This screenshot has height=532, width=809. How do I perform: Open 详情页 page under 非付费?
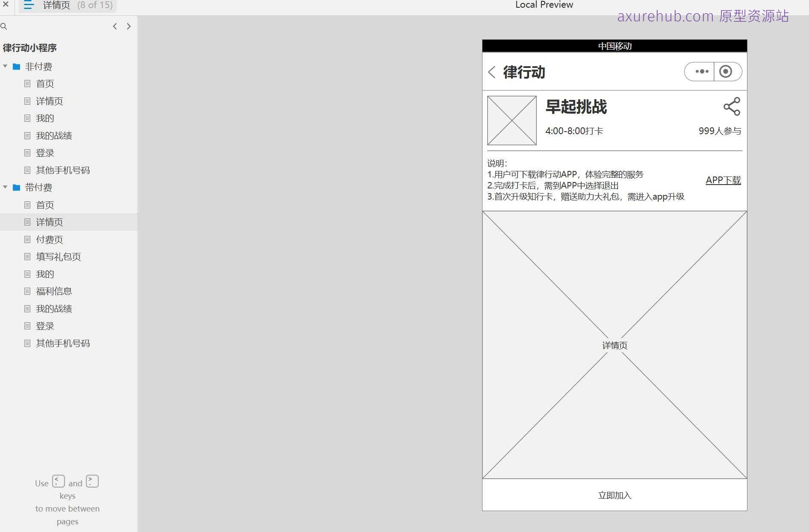click(x=50, y=101)
